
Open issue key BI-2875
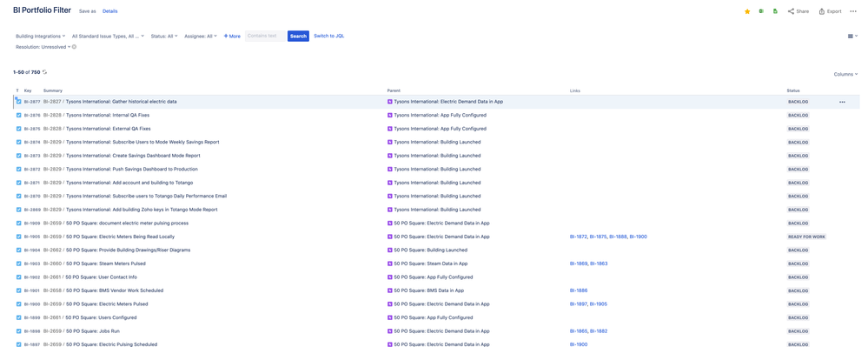(x=32, y=129)
